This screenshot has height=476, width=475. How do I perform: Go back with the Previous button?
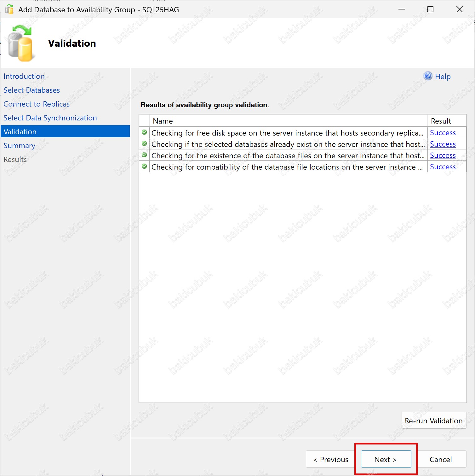tap(331, 459)
